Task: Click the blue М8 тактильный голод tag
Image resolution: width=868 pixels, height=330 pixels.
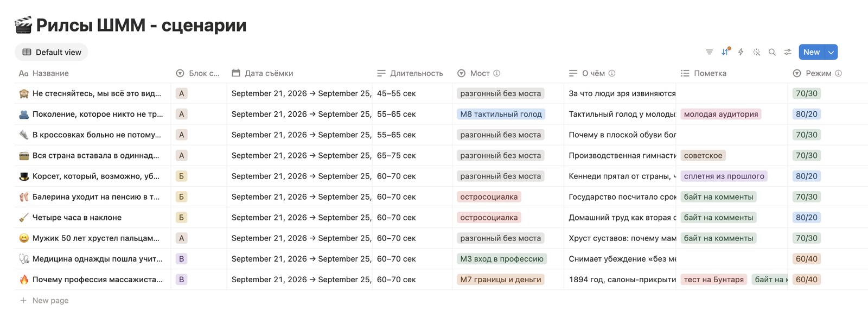Action: pyautogui.click(x=501, y=114)
